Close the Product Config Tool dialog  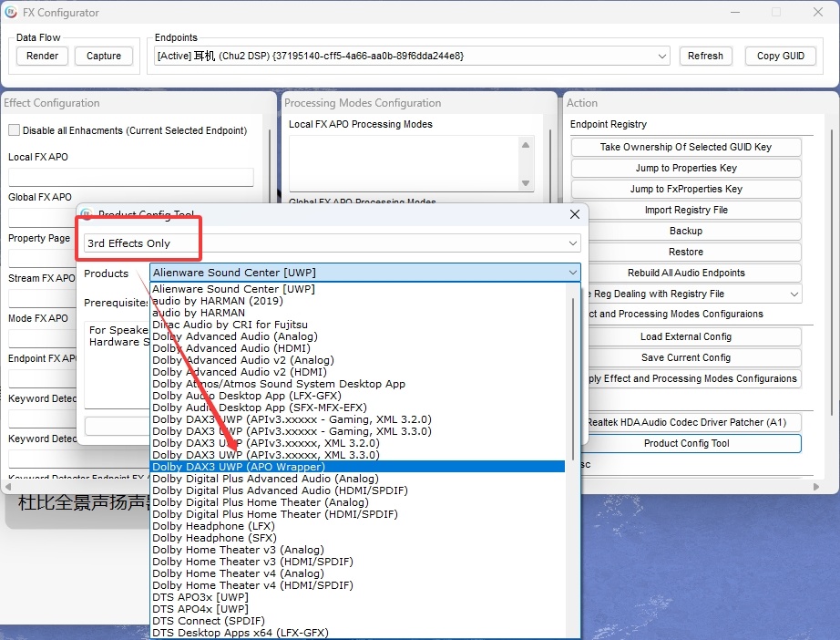tap(575, 214)
